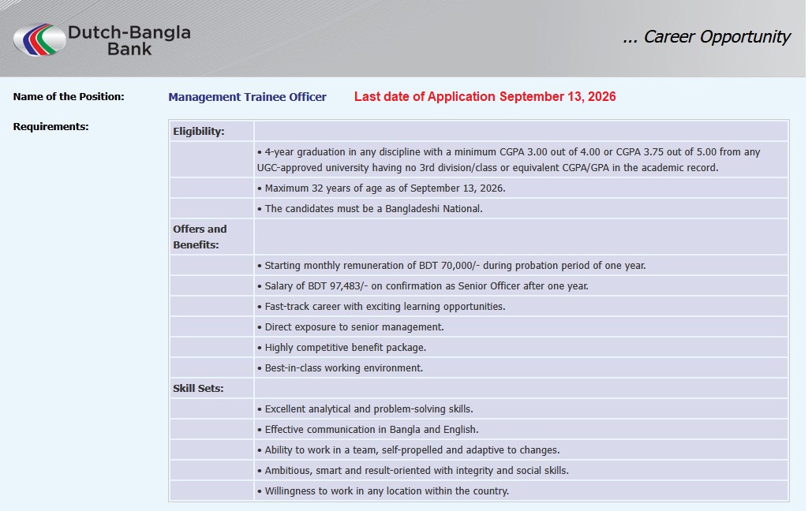
Task: Select the Management Trainee Officer title
Action: (247, 97)
